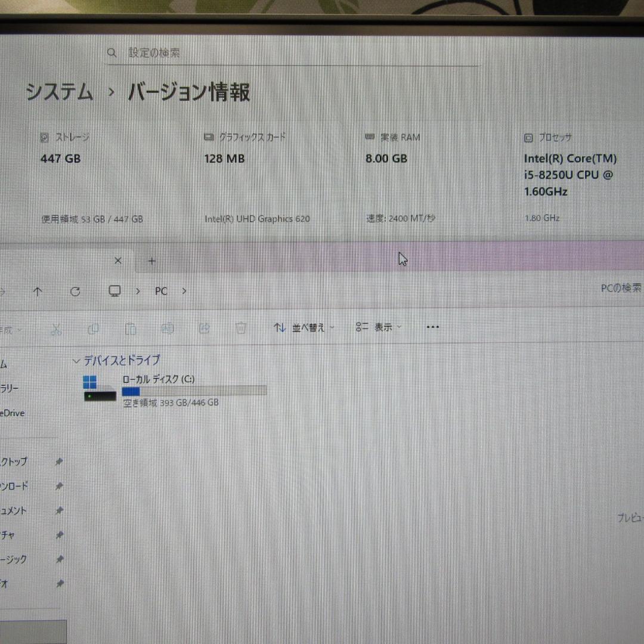
Task: Unpin ダウンロード from Quick Access
Action: click(58, 485)
